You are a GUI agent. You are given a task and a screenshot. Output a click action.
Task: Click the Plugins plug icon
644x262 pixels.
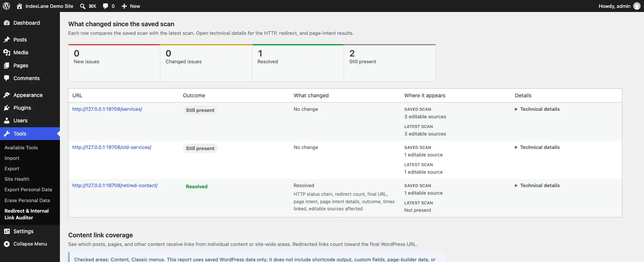(x=7, y=108)
